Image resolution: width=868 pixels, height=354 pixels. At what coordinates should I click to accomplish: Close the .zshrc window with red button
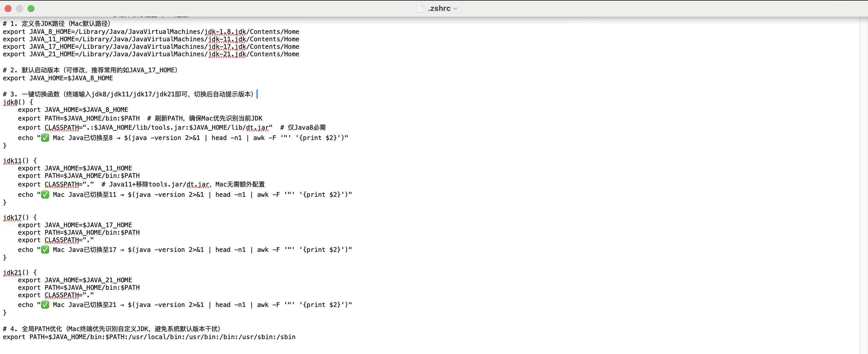[8, 8]
